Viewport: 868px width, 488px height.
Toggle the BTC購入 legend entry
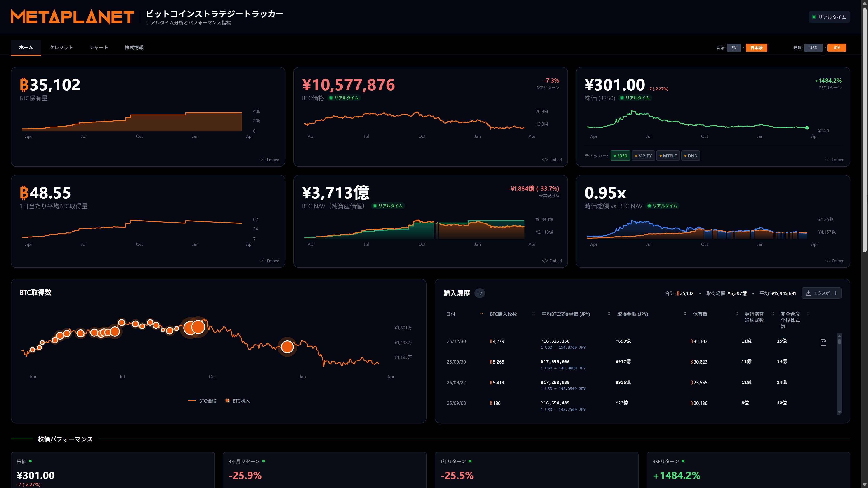click(x=238, y=401)
